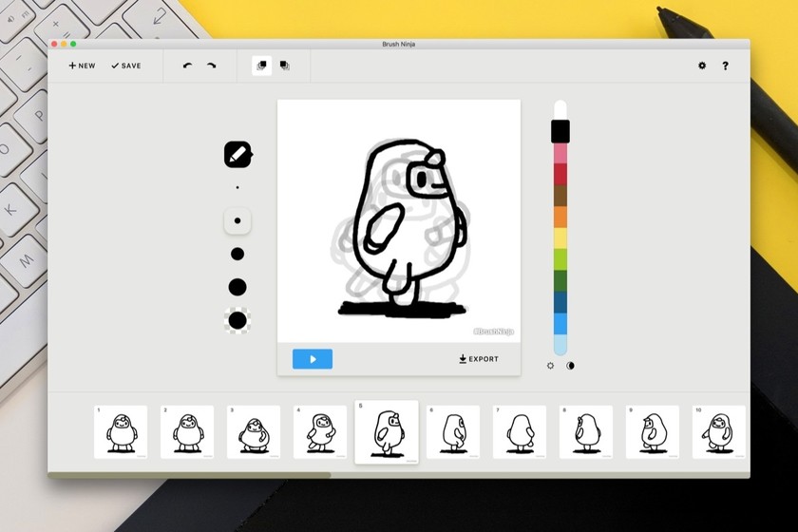Pick the yellow color swatch
798x532 pixels.
tap(560, 238)
